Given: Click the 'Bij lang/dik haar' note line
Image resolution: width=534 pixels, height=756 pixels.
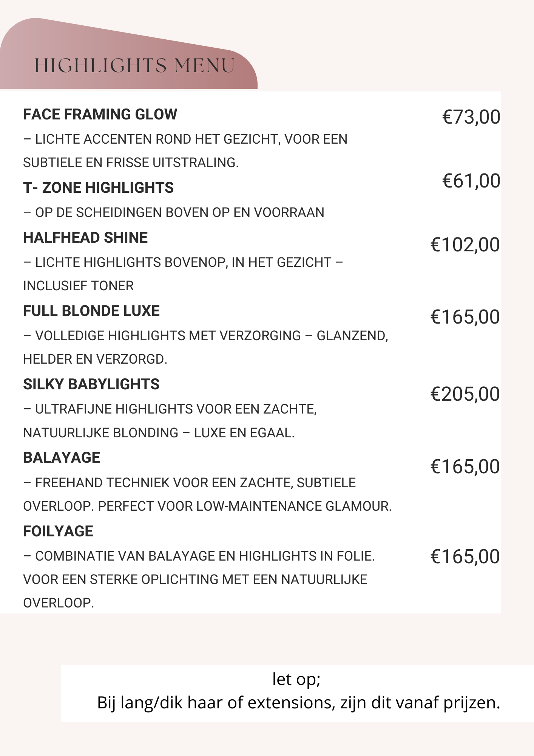Looking at the screenshot, I should tap(298, 703).
